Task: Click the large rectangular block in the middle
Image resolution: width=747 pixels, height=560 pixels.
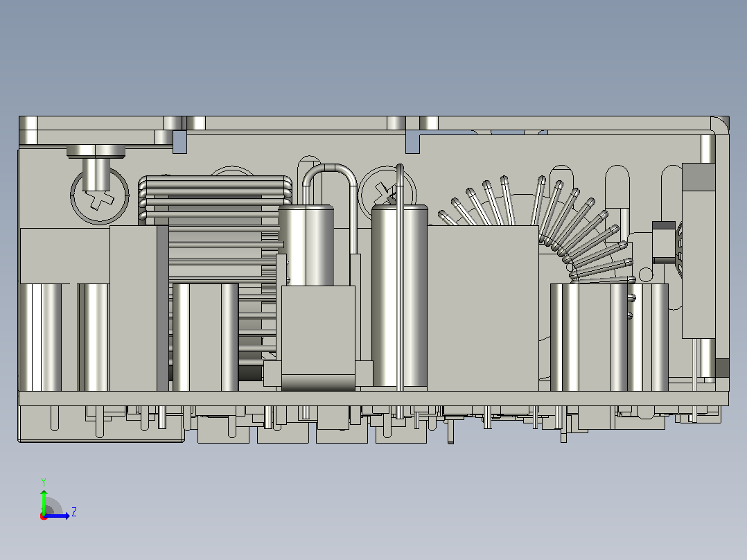Action: (x=482, y=308)
